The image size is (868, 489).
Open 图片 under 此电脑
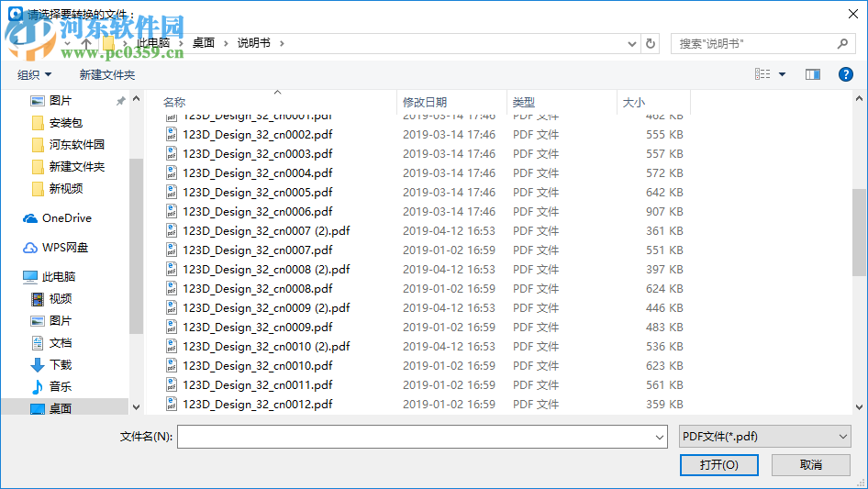coord(60,320)
